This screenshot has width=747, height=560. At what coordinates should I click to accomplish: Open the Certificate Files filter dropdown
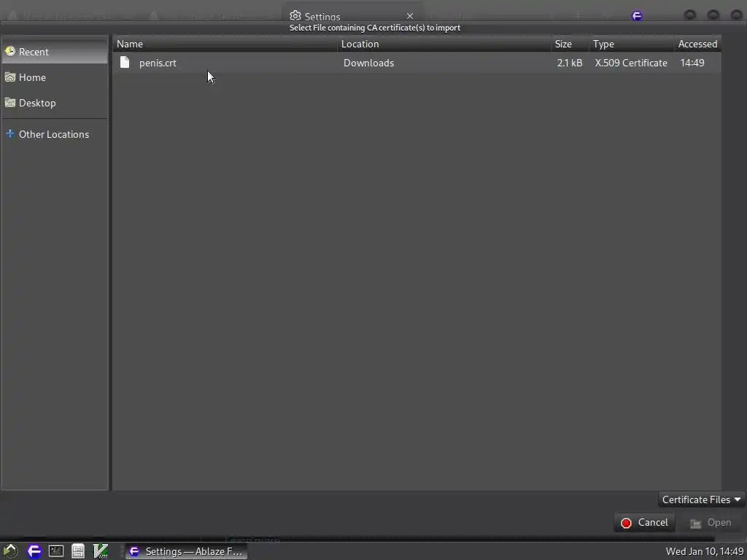(701, 499)
